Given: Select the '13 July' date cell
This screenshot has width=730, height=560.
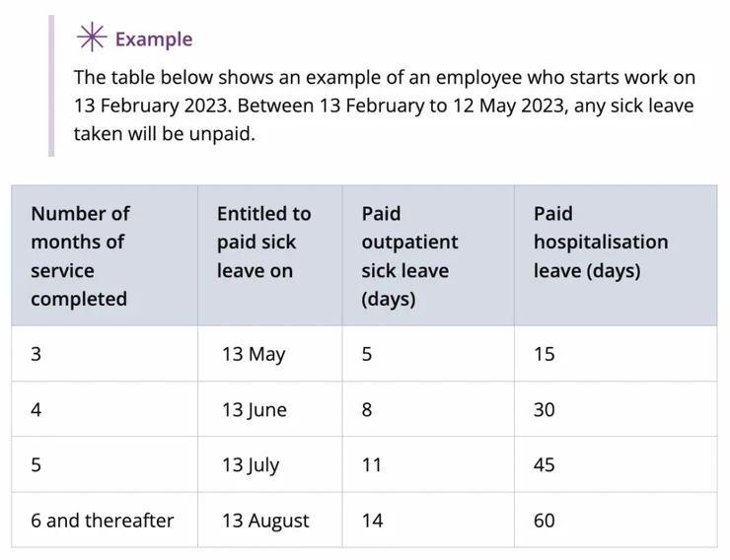Looking at the screenshot, I should pos(251,464).
